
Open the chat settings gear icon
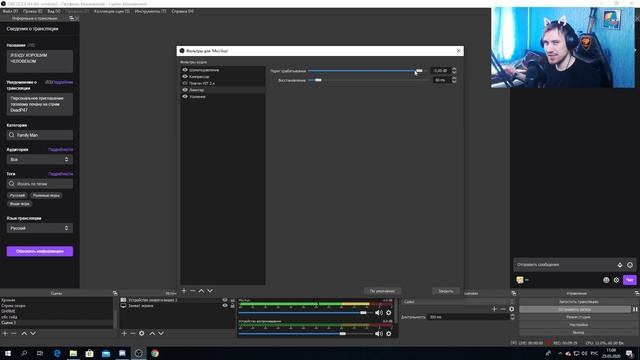point(616,280)
